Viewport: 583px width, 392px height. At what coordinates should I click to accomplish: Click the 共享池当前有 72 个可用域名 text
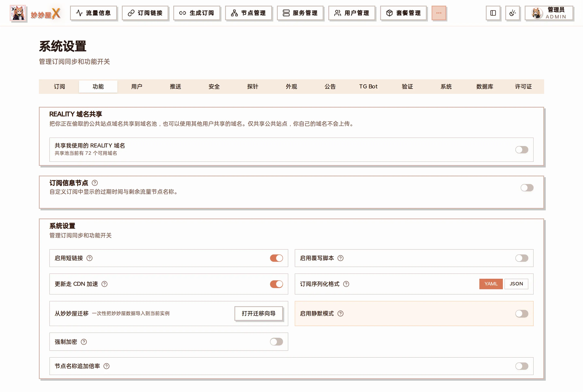click(86, 153)
